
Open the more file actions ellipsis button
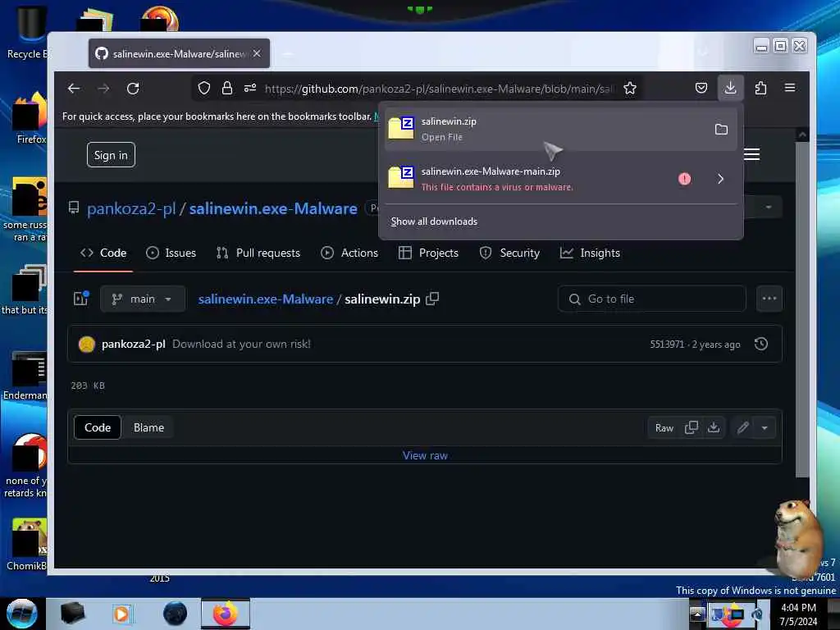click(769, 299)
